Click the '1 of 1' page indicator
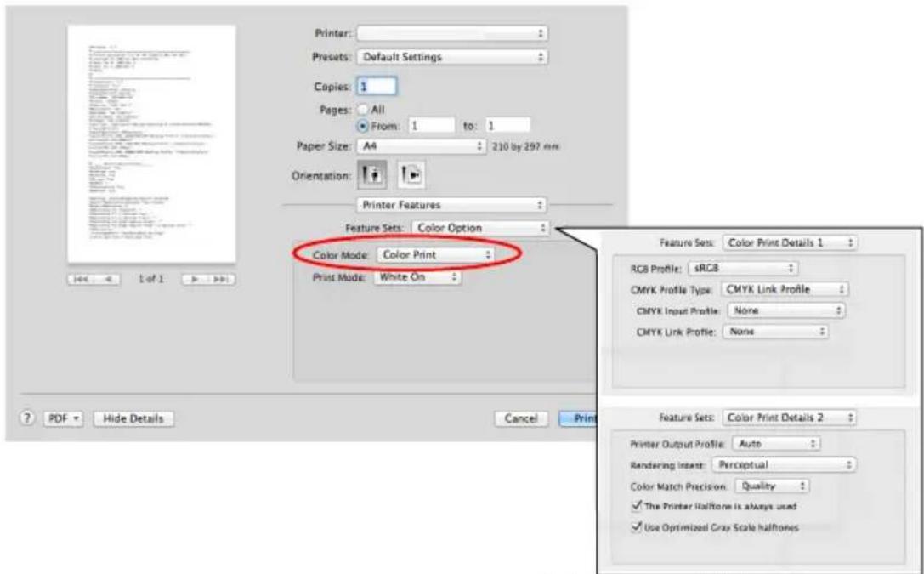 click(150, 279)
